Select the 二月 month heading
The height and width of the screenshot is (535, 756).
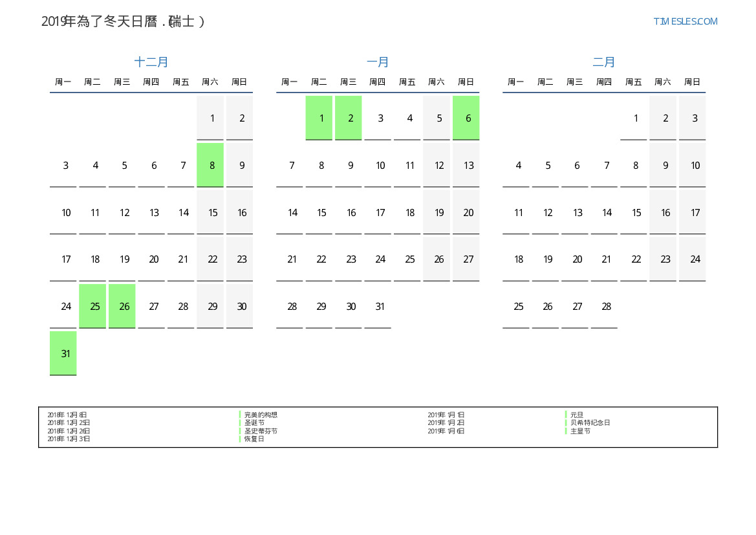click(x=604, y=62)
